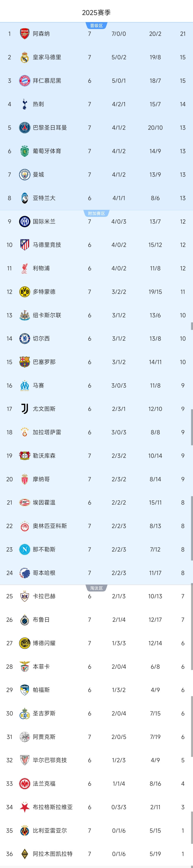Open the 曼城 team name link
Viewport: 193px width, 868px height.
pyautogui.click(x=38, y=174)
